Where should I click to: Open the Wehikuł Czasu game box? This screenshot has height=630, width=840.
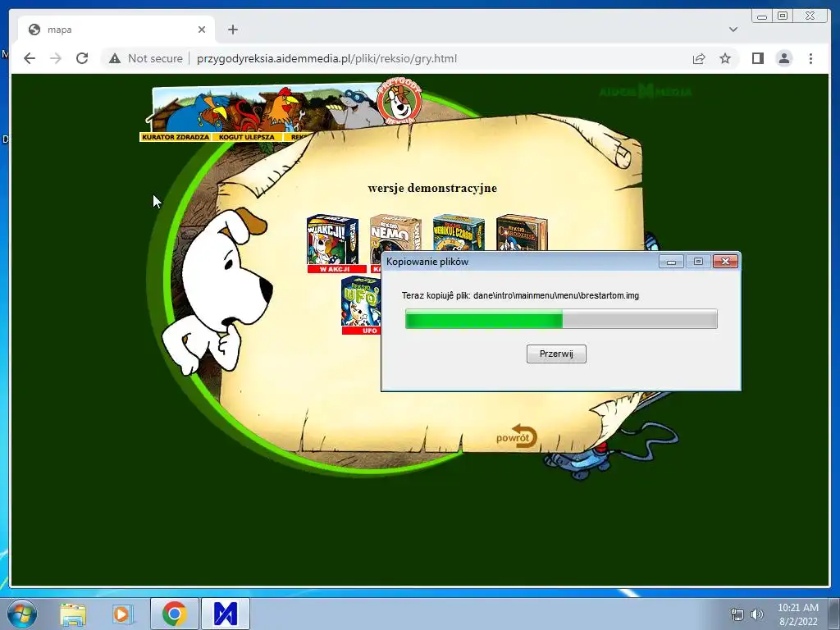pos(459,232)
